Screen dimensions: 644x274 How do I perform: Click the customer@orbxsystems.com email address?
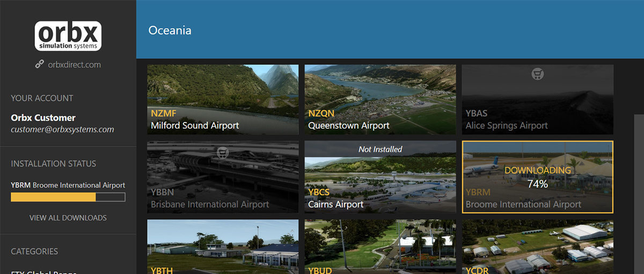[62, 129]
